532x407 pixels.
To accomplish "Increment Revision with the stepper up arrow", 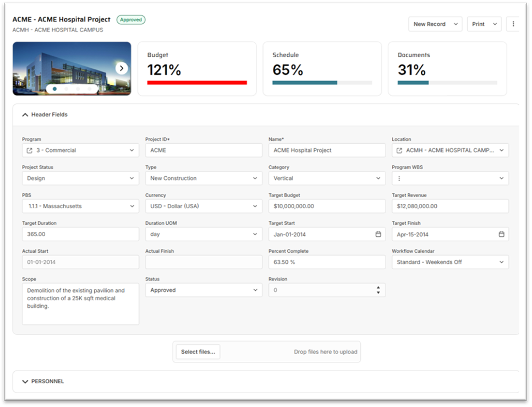I will [x=379, y=287].
